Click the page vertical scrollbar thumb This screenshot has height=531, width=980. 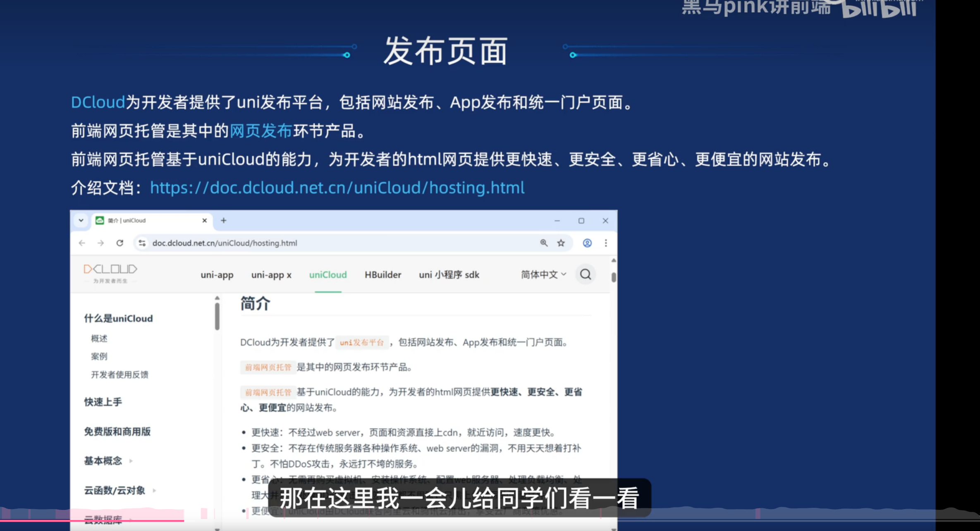tap(614, 277)
